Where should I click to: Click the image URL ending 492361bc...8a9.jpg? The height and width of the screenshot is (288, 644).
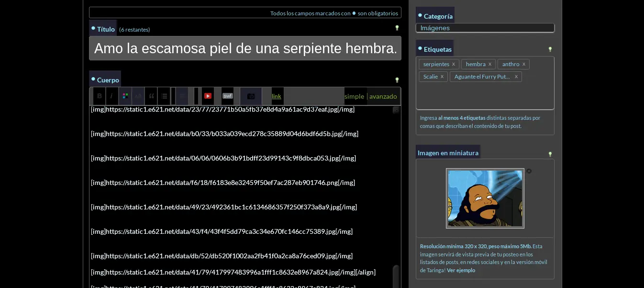tap(224, 207)
